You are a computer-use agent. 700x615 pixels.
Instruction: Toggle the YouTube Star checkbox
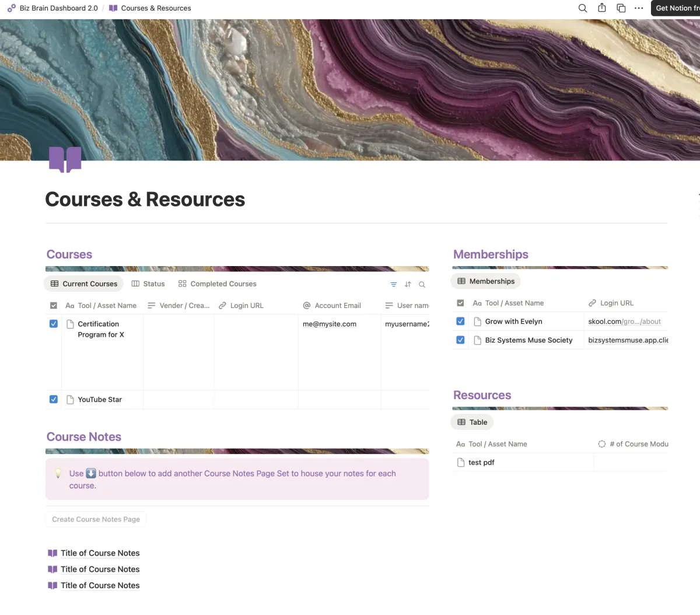coord(54,400)
